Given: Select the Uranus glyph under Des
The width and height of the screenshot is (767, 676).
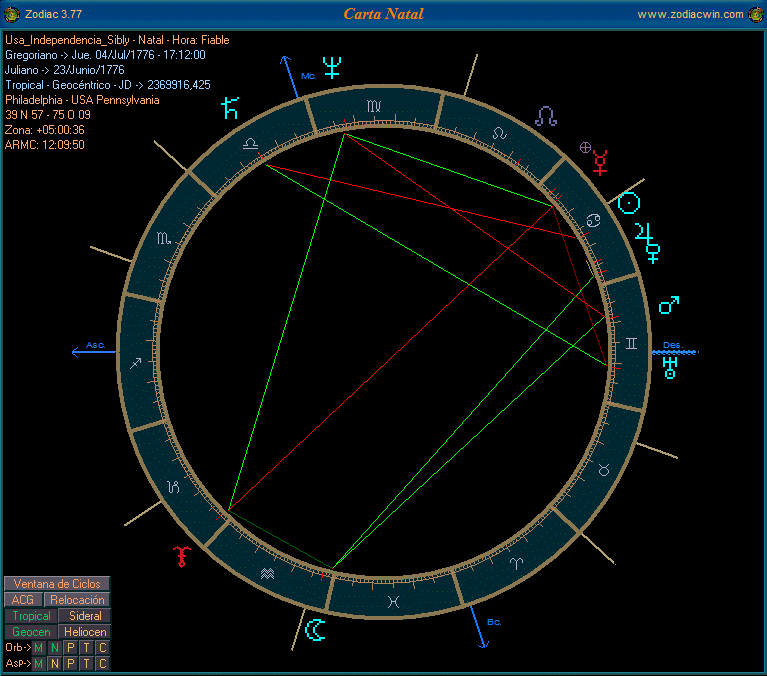Looking at the screenshot, I should pyautogui.click(x=670, y=368).
